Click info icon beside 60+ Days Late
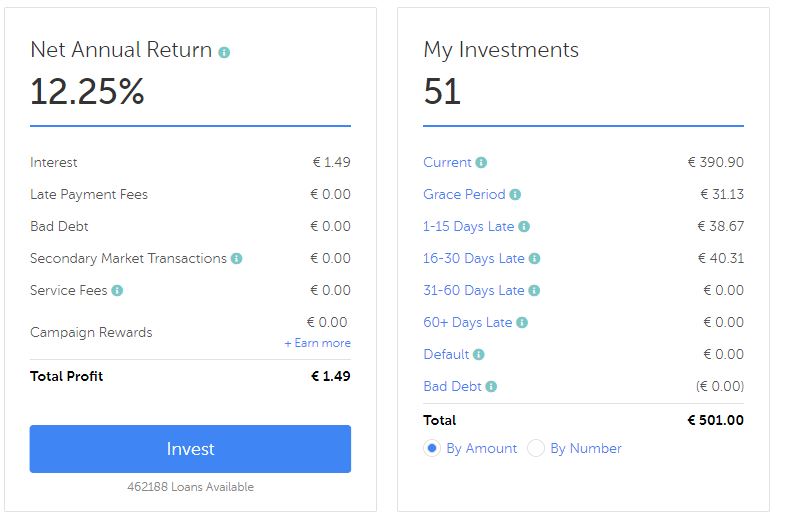The image size is (786, 516). (x=522, y=323)
